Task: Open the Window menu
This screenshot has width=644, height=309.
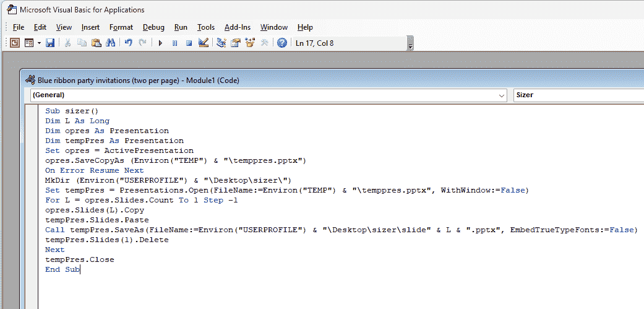Action: click(274, 27)
